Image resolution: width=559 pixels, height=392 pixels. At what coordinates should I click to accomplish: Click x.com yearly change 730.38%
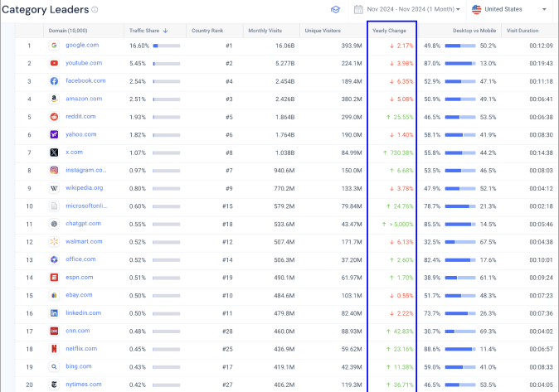[398, 152]
